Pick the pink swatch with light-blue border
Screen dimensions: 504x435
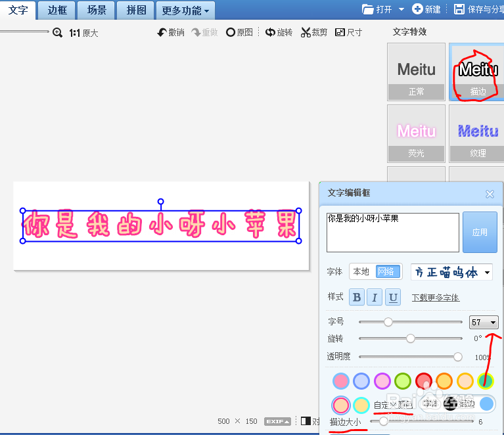(x=341, y=381)
